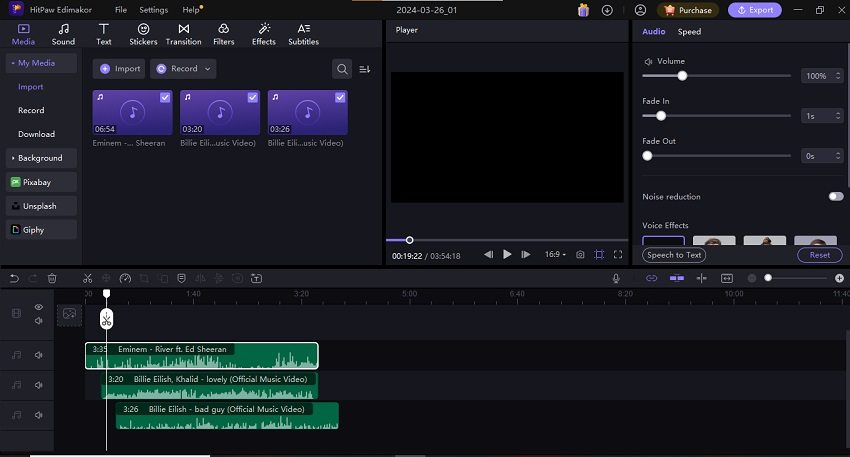Select the Billie Eilish bad guy clip
The height and width of the screenshot is (457, 850).
coord(227,416)
